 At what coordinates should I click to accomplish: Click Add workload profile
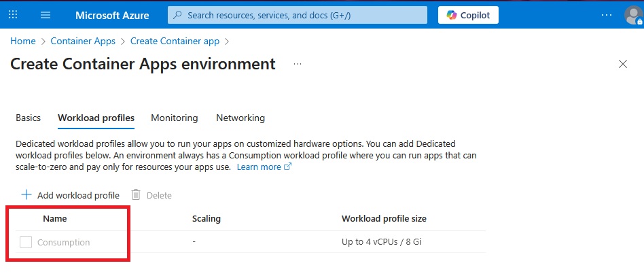pyautogui.click(x=70, y=195)
